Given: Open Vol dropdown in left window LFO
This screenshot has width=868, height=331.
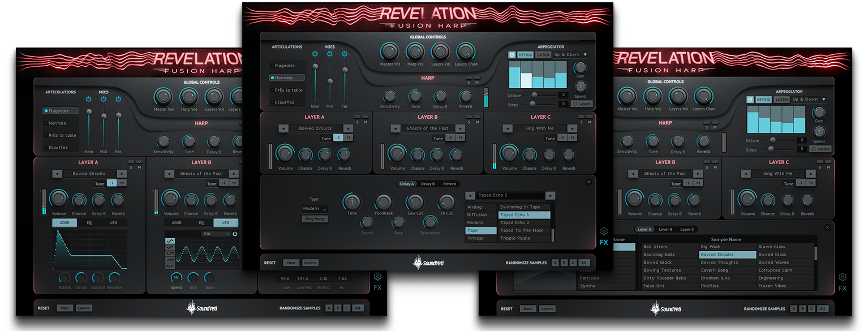Looking at the screenshot, I should pos(216,234).
